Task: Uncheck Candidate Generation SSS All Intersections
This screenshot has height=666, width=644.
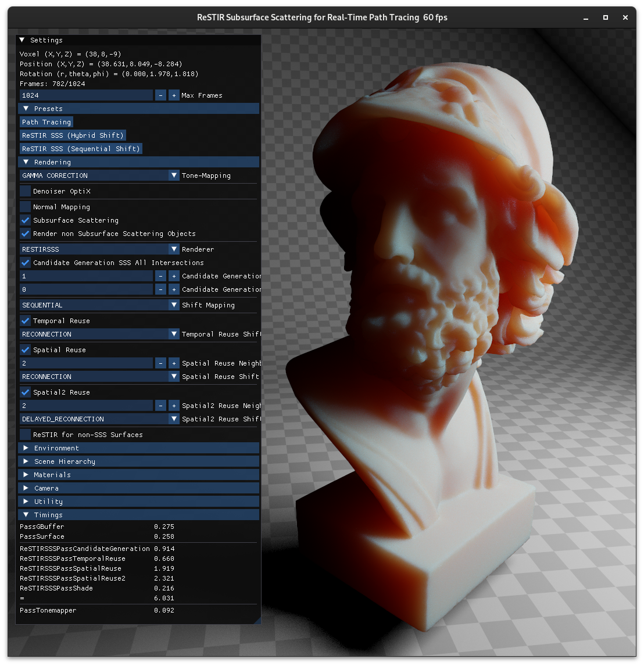Action: pyautogui.click(x=26, y=263)
